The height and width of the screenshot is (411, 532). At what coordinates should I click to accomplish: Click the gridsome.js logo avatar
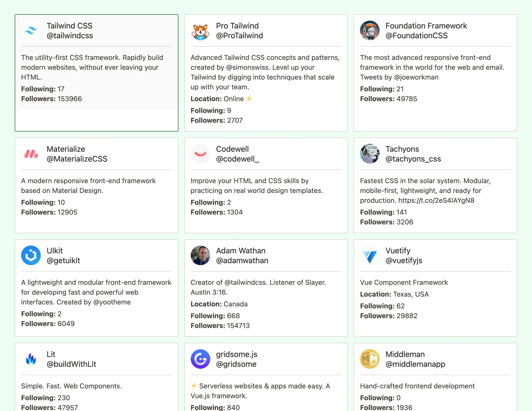tap(200, 359)
